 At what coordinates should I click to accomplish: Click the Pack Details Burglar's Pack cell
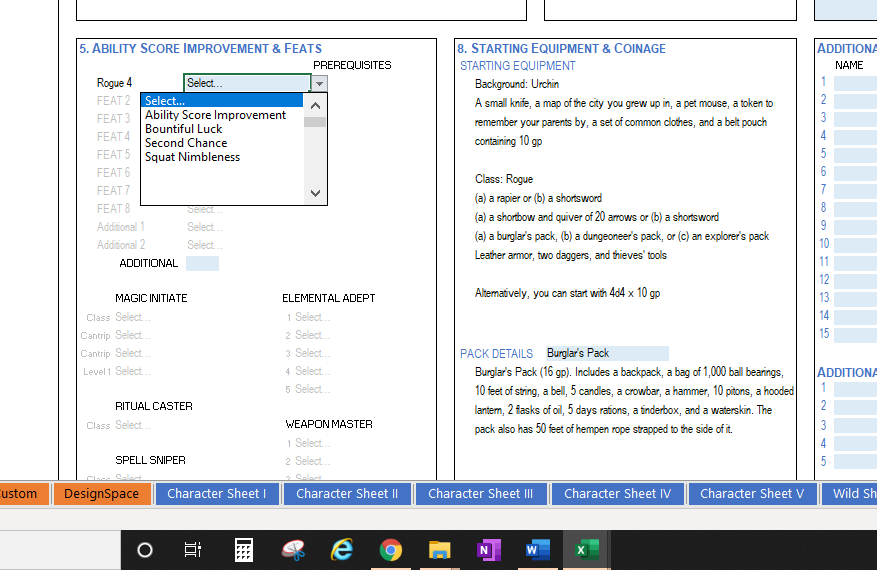607,354
